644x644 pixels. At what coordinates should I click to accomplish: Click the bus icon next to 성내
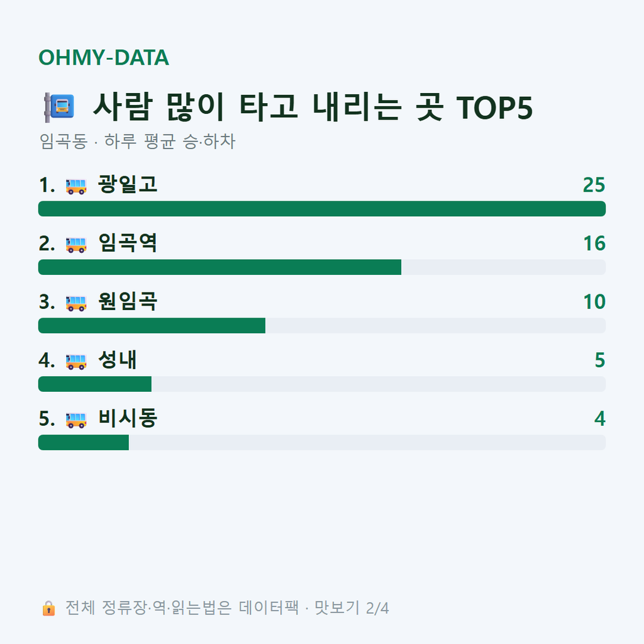76,362
